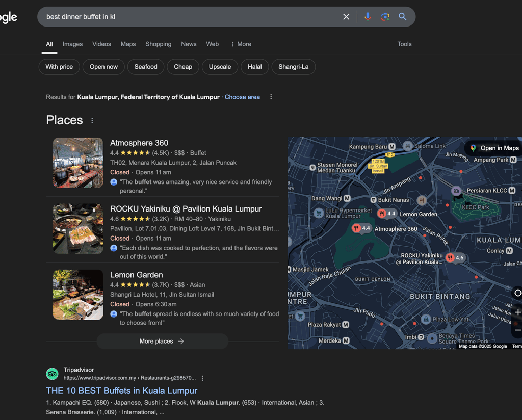
Task: Open options menu next to Choose area
Action: (x=271, y=97)
